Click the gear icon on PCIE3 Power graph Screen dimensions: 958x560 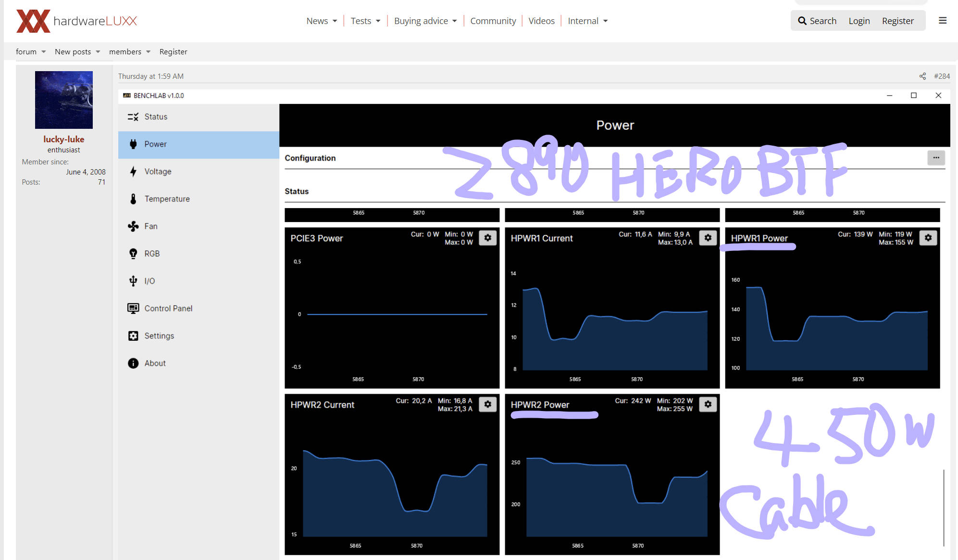(487, 238)
